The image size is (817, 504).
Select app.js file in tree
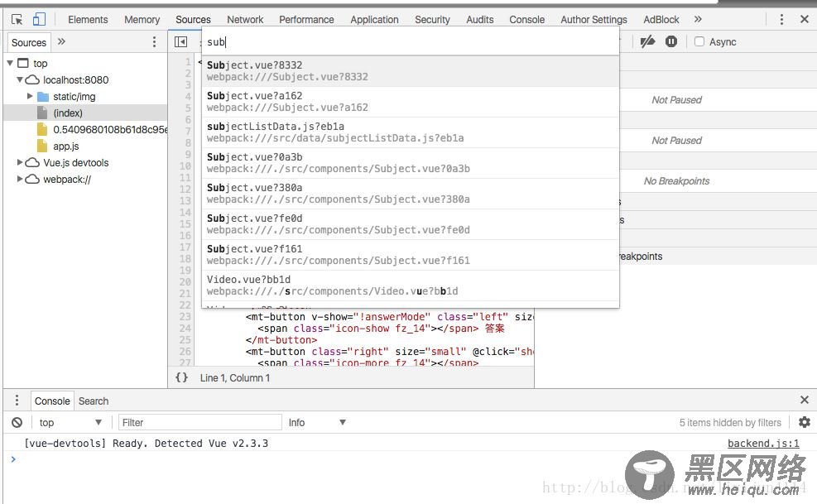coord(65,146)
